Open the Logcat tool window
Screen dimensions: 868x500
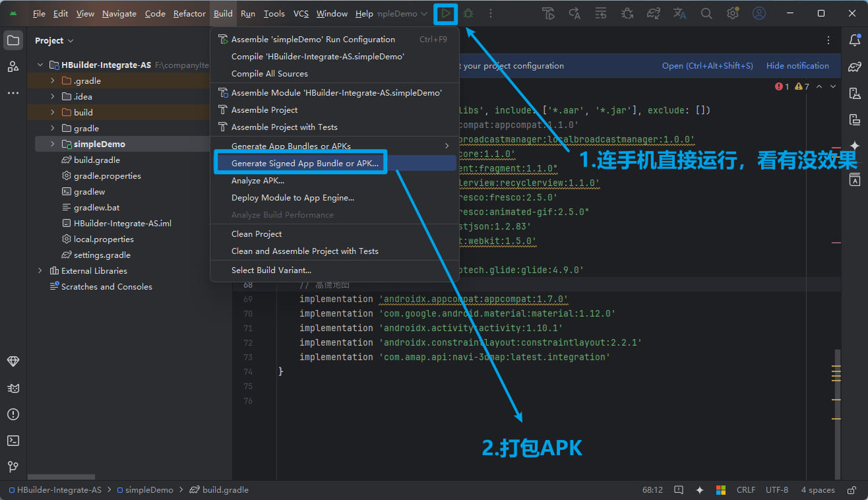pyautogui.click(x=13, y=388)
